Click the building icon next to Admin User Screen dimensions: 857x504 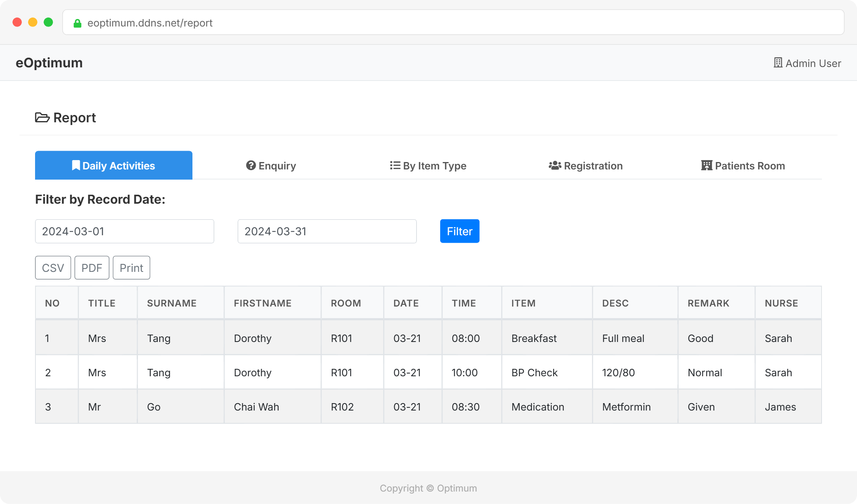click(x=778, y=63)
